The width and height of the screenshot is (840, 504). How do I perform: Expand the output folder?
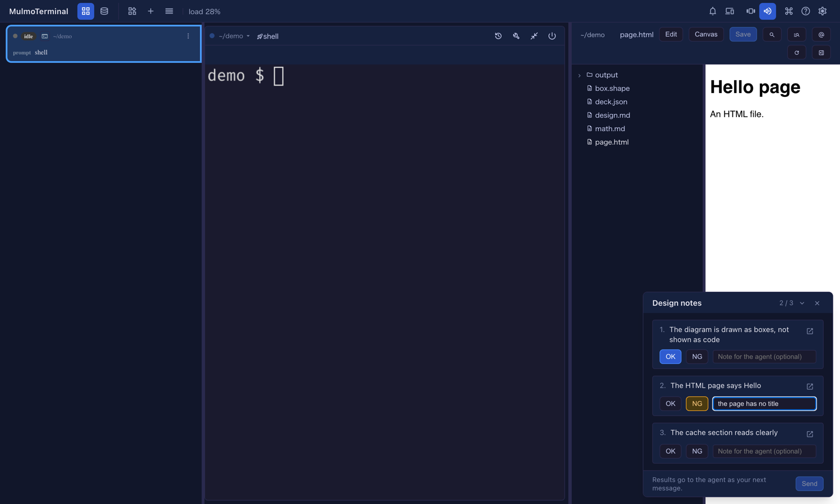click(x=580, y=75)
